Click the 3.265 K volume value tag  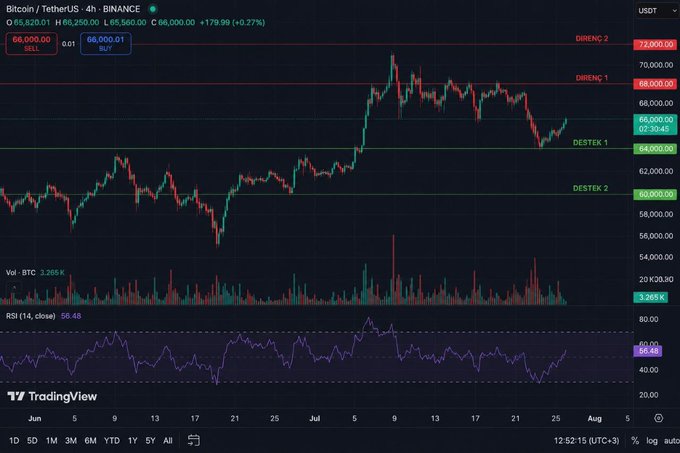coord(651,297)
